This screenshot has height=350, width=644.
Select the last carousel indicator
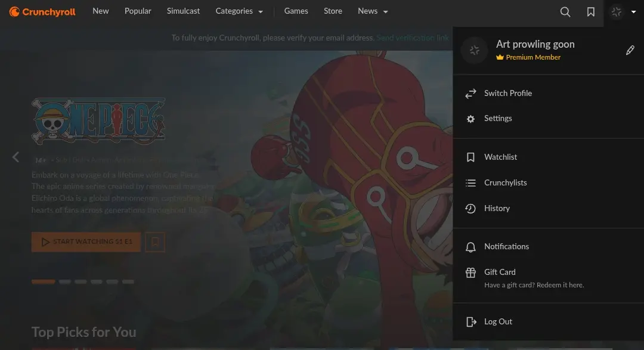click(128, 282)
